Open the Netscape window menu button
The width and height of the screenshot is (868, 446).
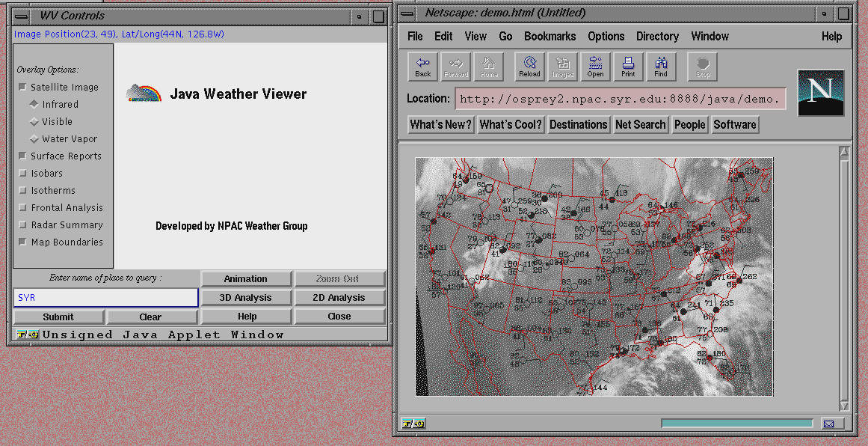click(x=407, y=13)
